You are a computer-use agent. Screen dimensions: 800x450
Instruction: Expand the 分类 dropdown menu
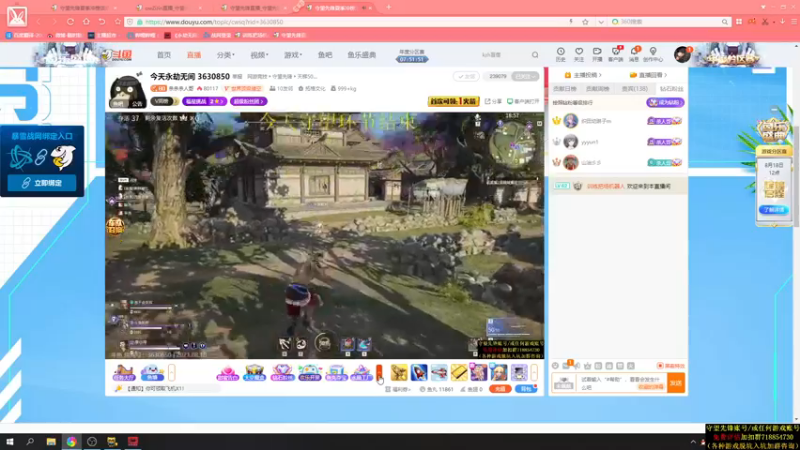225,55
